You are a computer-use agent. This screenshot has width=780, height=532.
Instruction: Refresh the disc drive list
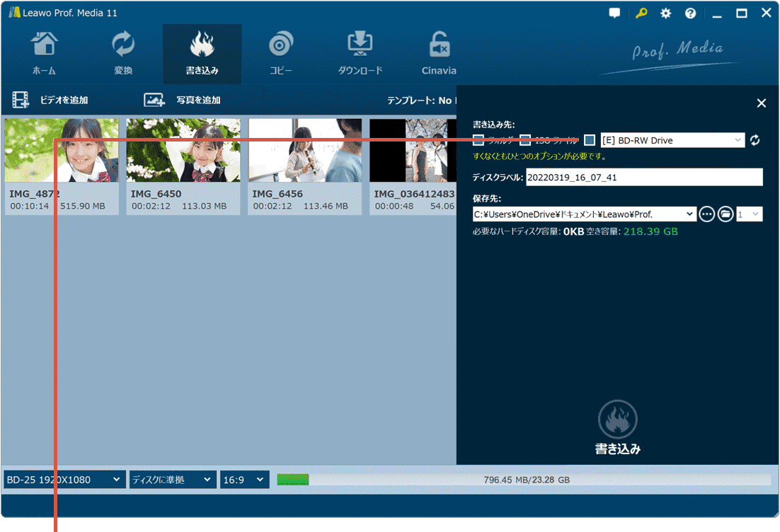click(x=755, y=140)
